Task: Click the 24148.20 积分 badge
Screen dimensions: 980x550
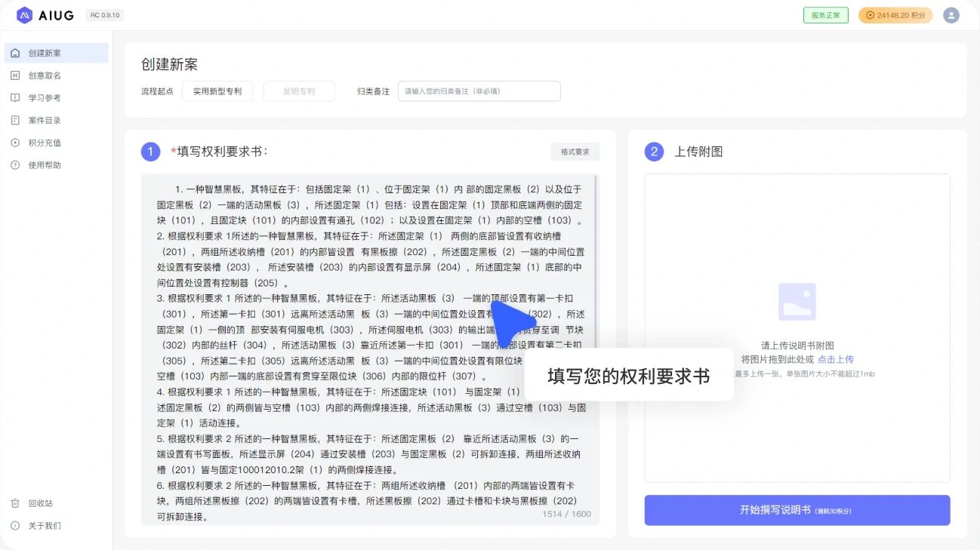Action: (x=895, y=15)
